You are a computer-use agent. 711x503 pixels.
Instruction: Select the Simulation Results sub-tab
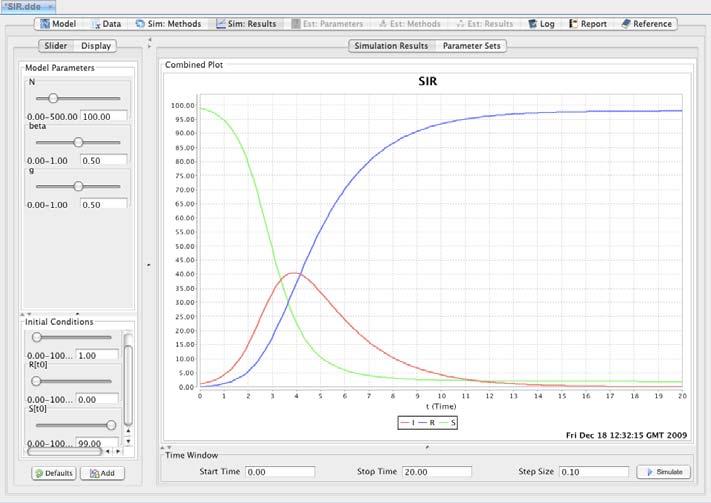click(x=391, y=46)
